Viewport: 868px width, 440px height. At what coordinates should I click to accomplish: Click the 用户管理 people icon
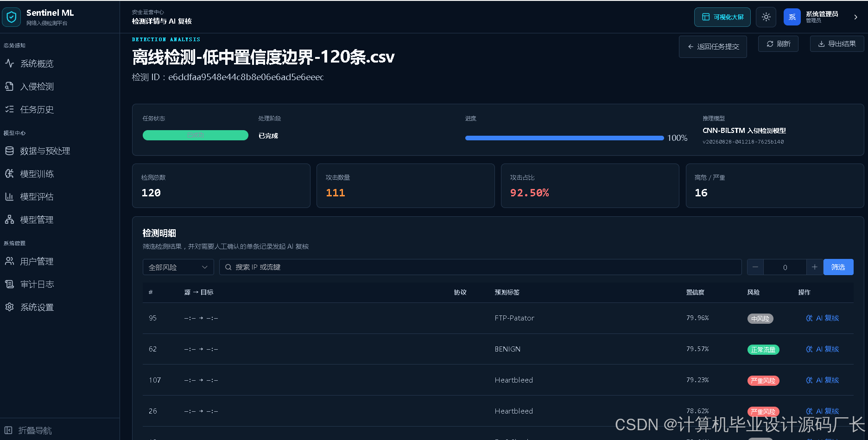[x=9, y=261]
